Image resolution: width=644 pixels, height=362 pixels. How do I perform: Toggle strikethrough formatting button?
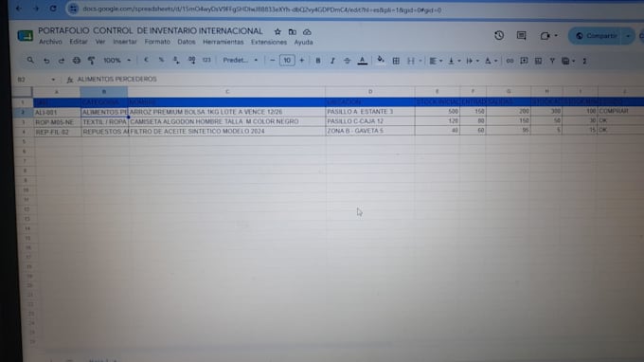point(347,61)
